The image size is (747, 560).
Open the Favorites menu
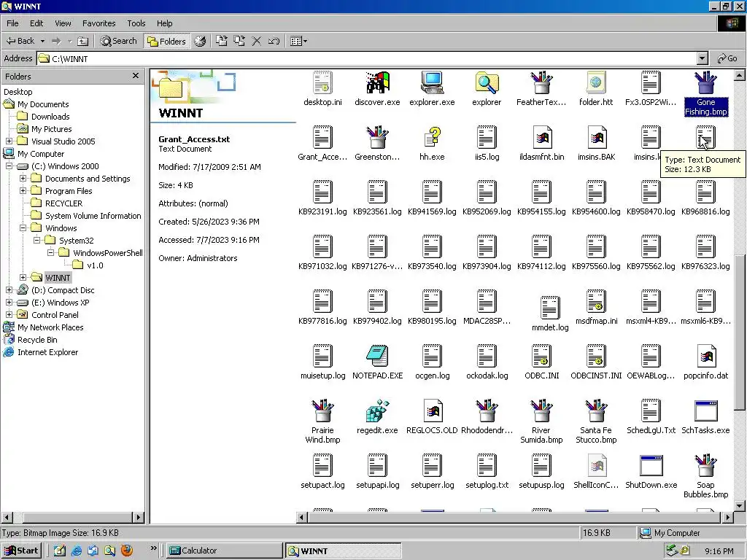coord(98,23)
